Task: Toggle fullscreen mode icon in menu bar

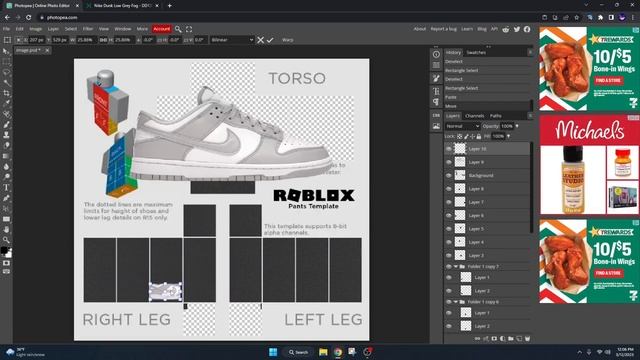Action: click(x=189, y=29)
